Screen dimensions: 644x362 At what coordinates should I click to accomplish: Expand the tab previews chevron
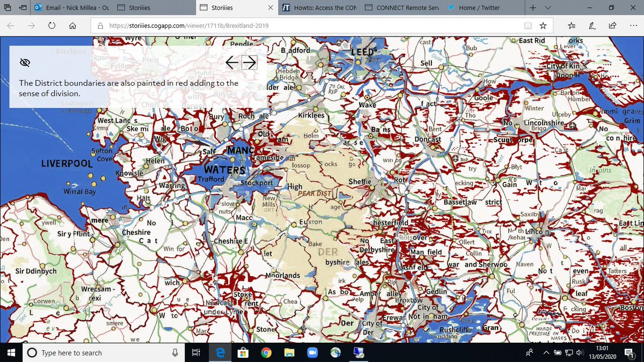coord(547,8)
